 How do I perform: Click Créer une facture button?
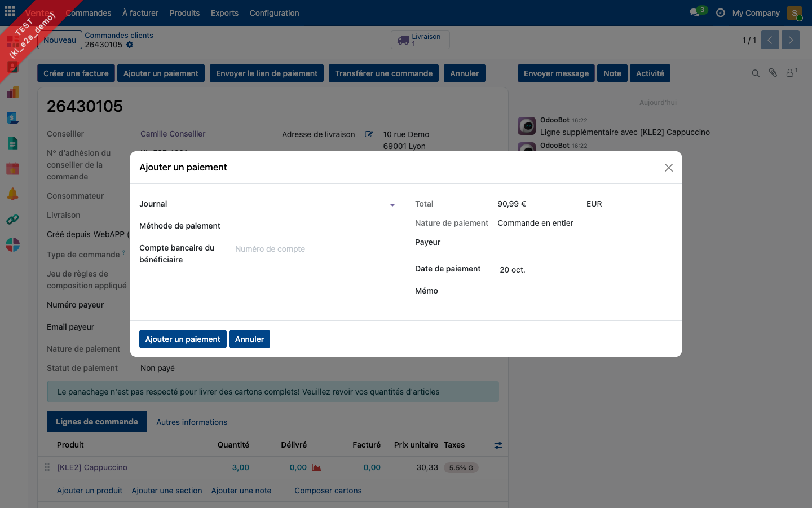[x=76, y=73]
